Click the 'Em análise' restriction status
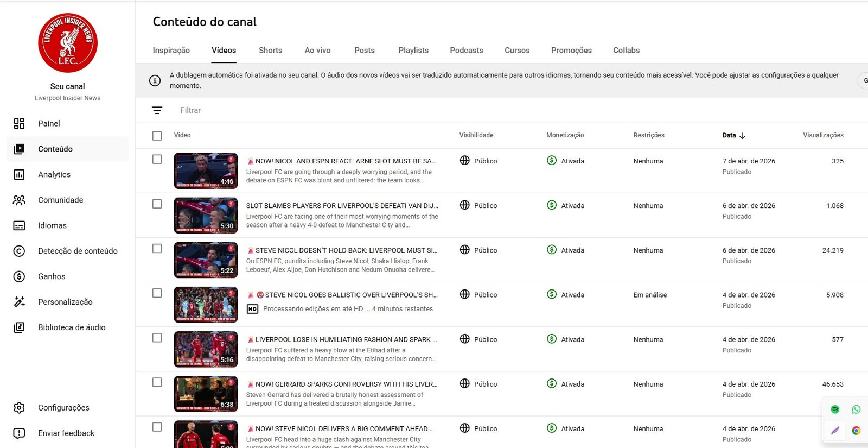868x448 pixels. 650,295
